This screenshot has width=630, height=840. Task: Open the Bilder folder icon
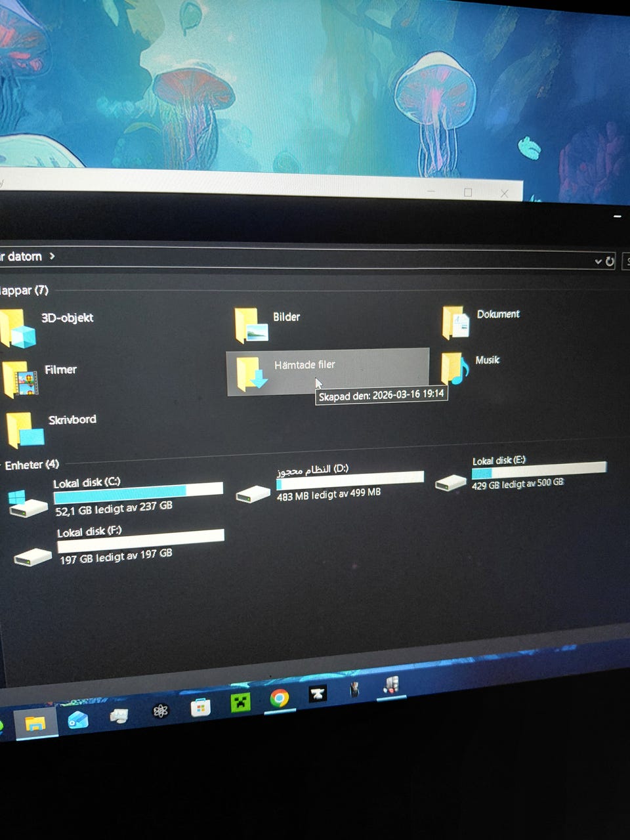coord(252,325)
